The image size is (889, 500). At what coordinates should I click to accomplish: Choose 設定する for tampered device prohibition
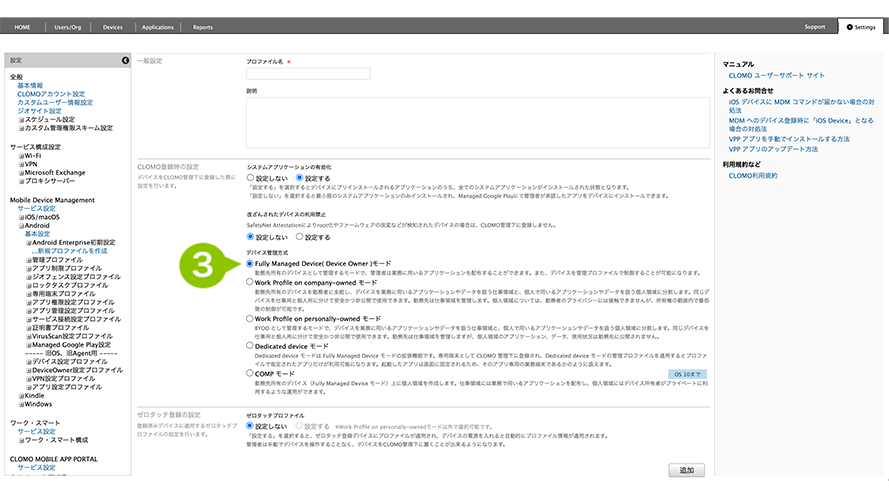click(299, 236)
